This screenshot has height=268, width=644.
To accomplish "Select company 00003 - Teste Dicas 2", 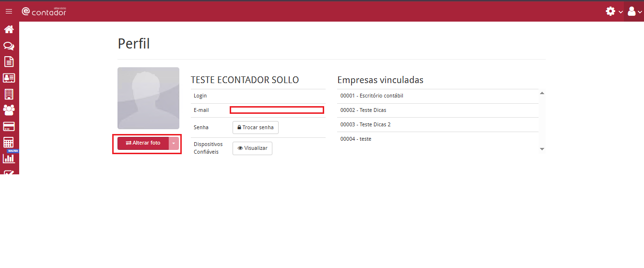I will (438, 125).
